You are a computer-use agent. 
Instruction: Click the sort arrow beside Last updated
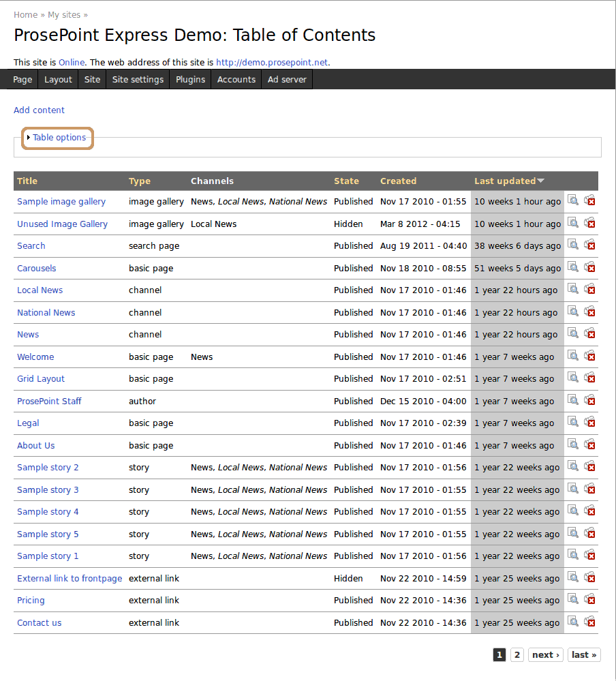tap(540, 181)
